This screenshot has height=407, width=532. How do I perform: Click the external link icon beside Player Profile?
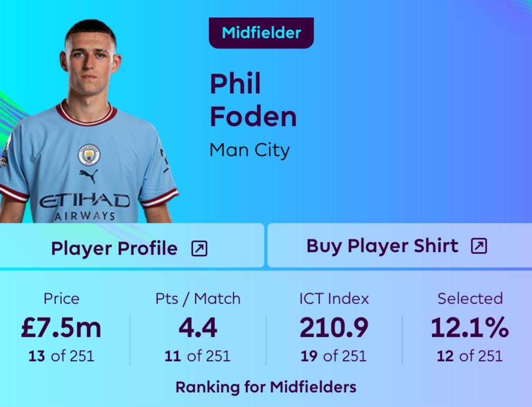199,248
